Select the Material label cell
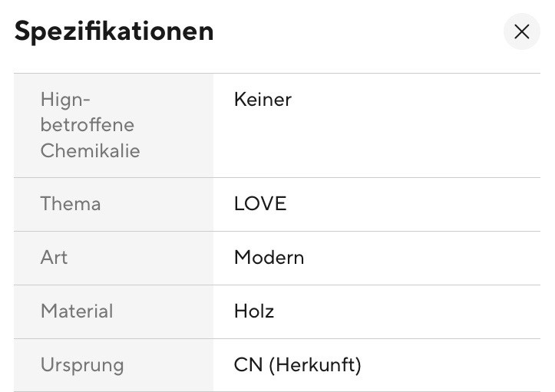This screenshot has width=555, height=392. click(114, 311)
